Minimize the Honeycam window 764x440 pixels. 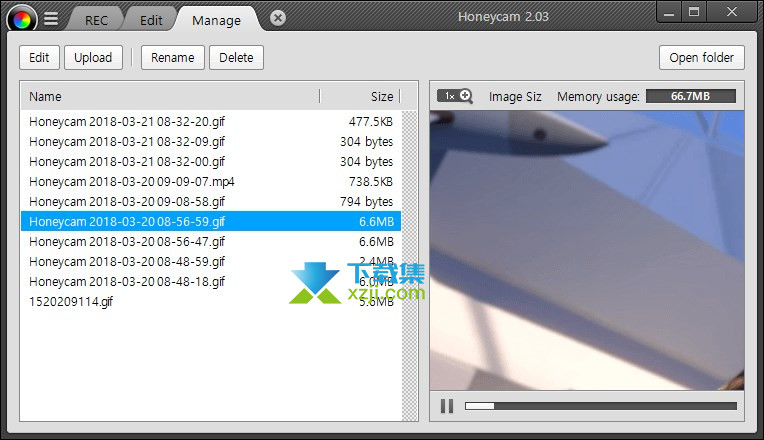click(669, 12)
